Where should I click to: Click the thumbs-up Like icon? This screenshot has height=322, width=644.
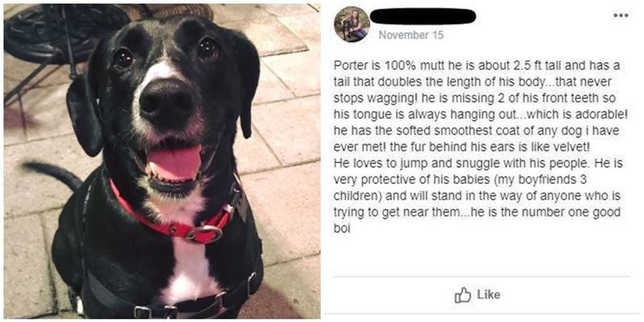click(463, 294)
